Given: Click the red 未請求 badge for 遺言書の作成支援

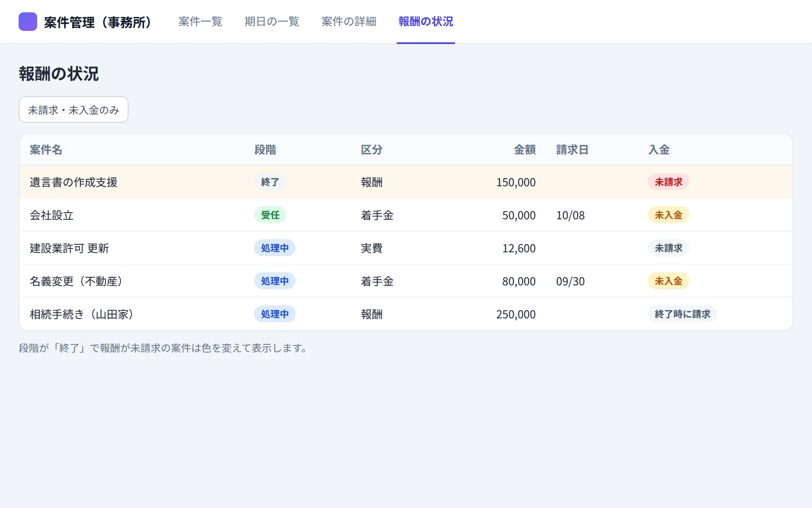Looking at the screenshot, I should click(669, 182).
